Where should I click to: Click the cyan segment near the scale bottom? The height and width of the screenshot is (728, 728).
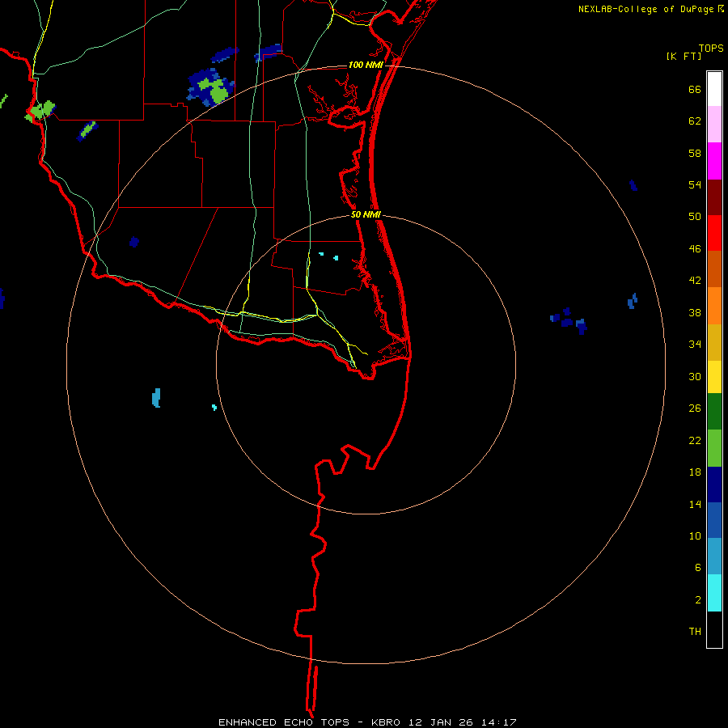coord(714,593)
